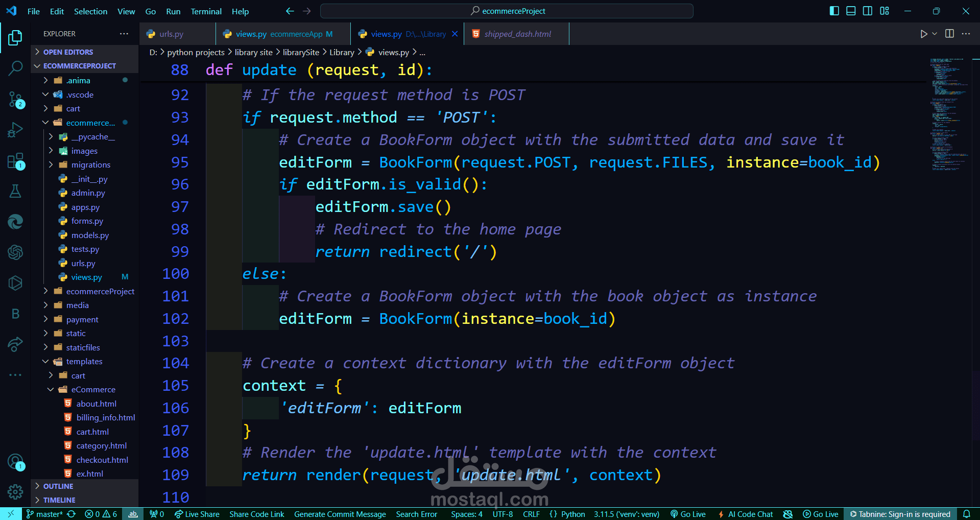Viewport: 980px width, 520px height.
Task: Open the remote window indicator
Action: point(10,514)
